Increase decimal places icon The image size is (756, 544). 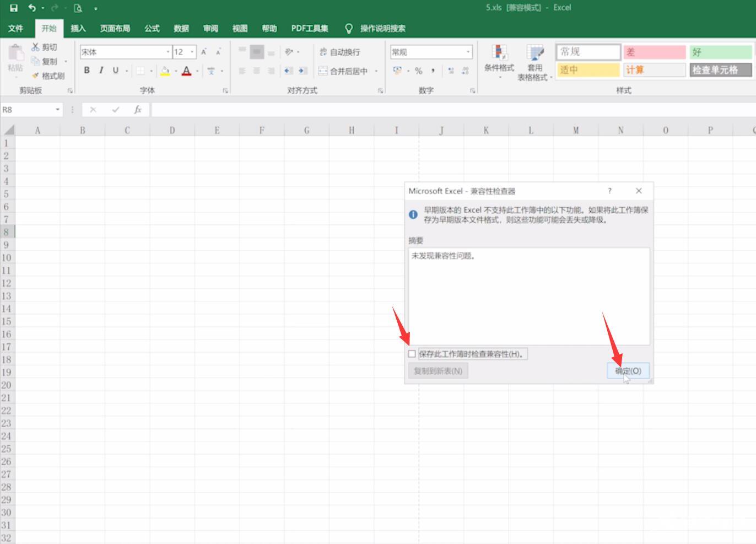click(451, 71)
